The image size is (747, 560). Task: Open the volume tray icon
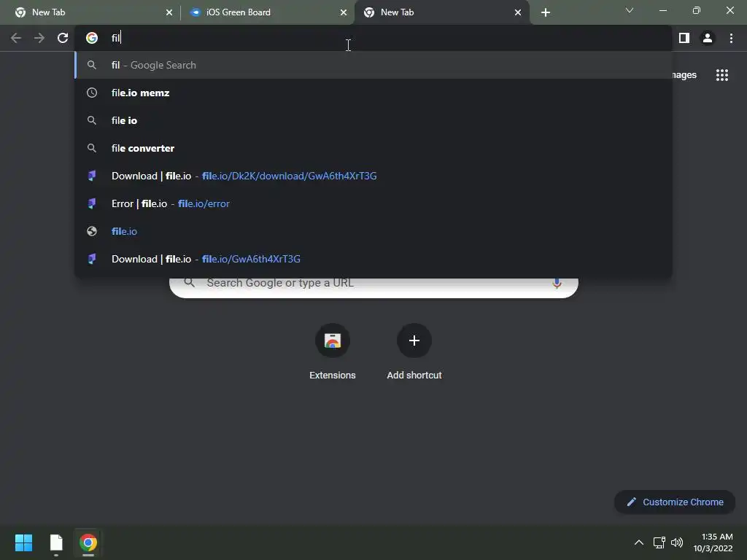677,542
